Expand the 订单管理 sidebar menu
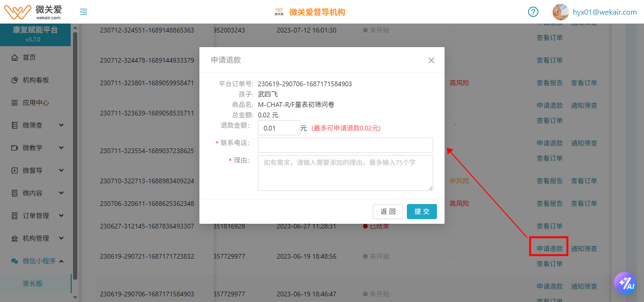Screen dimensions: 644x302 coord(38,216)
